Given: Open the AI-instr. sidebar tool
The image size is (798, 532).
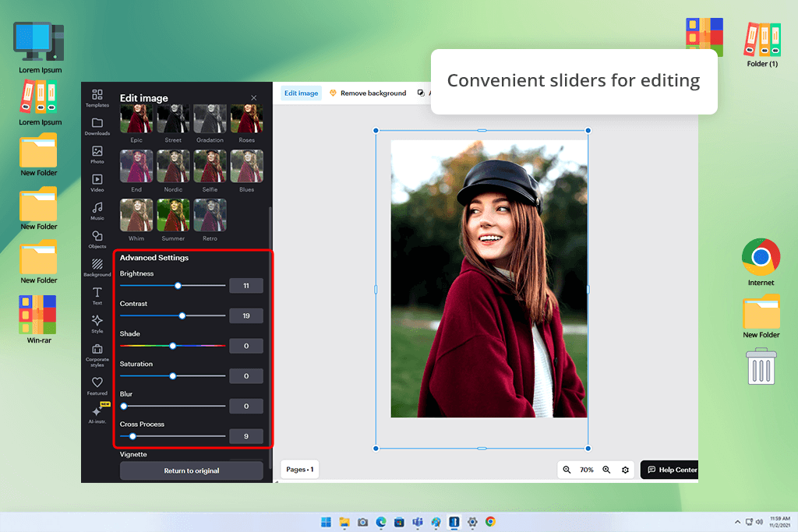Looking at the screenshot, I should 97,414.
